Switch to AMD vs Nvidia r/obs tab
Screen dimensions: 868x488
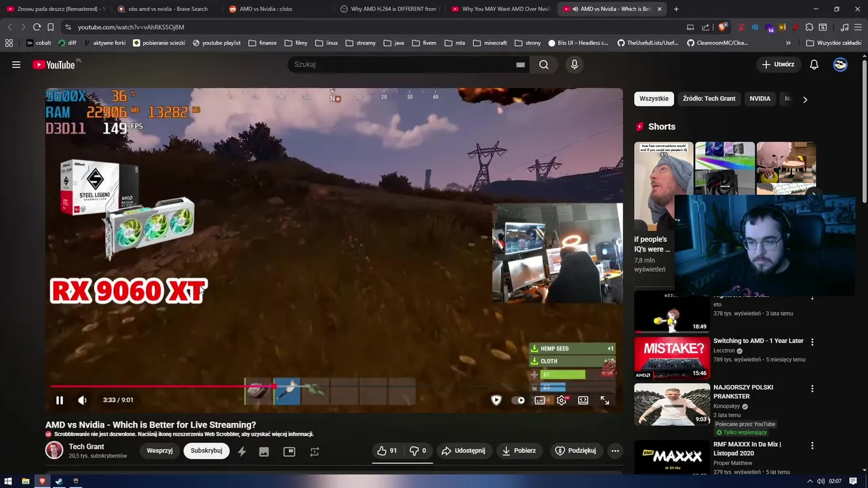(278, 9)
